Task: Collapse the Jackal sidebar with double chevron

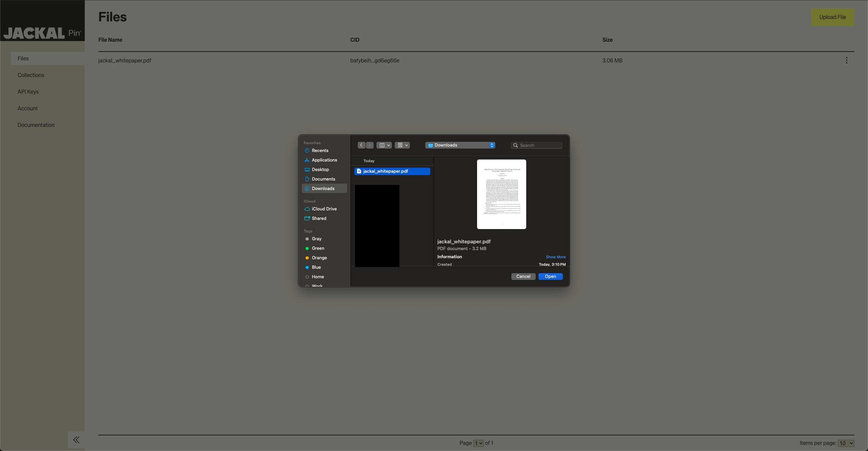Action: pyautogui.click(x=76, y=440)
